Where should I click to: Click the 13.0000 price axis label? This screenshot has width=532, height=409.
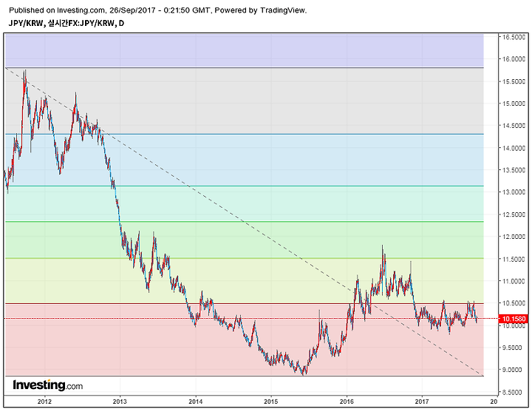coord(514,192)
